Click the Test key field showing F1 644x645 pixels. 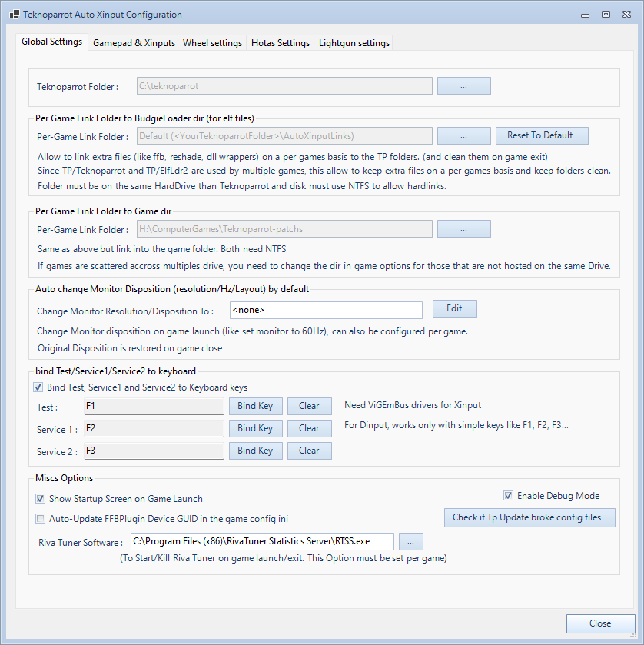click(154, 406)
